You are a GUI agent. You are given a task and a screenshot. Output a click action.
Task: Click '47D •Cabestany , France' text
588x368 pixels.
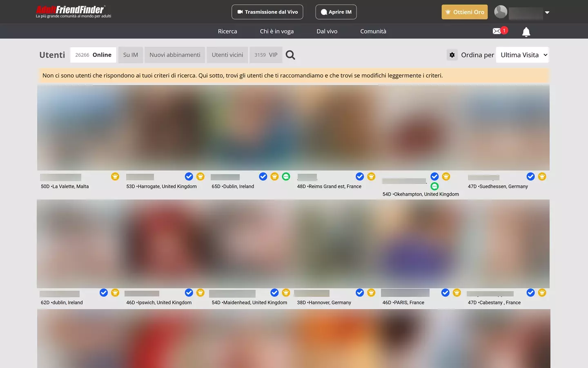click(494, 303)
